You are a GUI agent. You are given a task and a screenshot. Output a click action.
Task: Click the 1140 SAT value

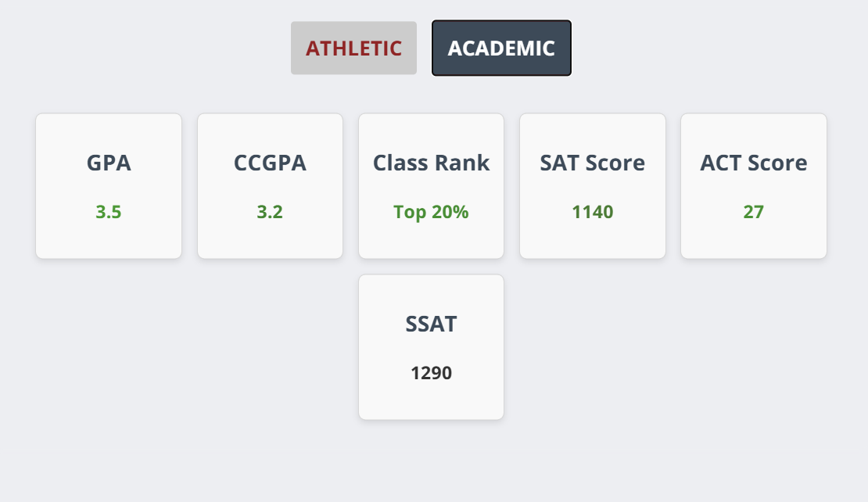click(592, 212)
